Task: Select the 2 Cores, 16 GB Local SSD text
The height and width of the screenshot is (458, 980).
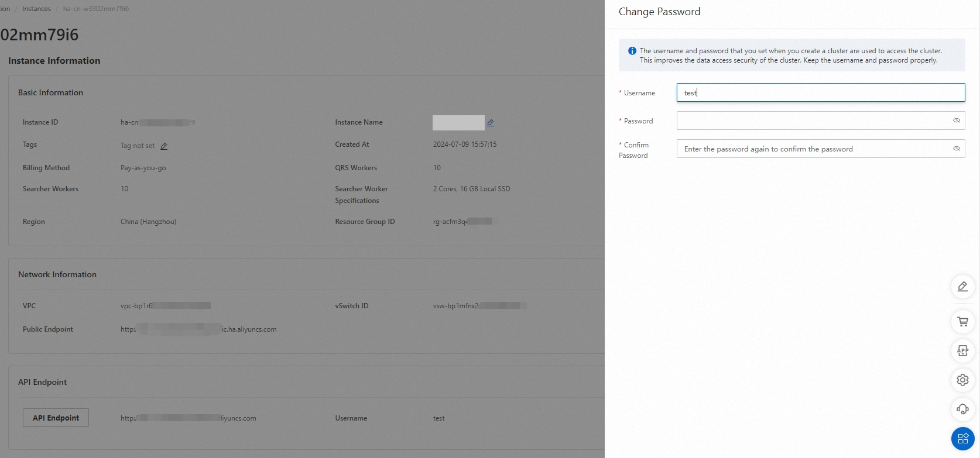Action: coord(472,189)
